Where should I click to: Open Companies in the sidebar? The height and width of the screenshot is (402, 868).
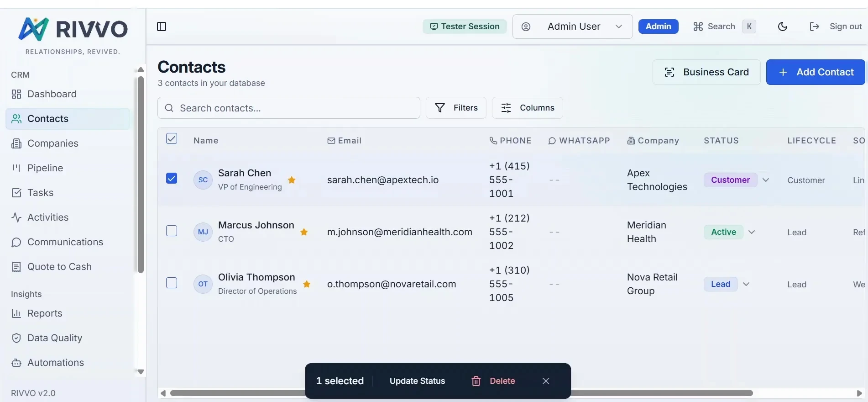point(68,143)
